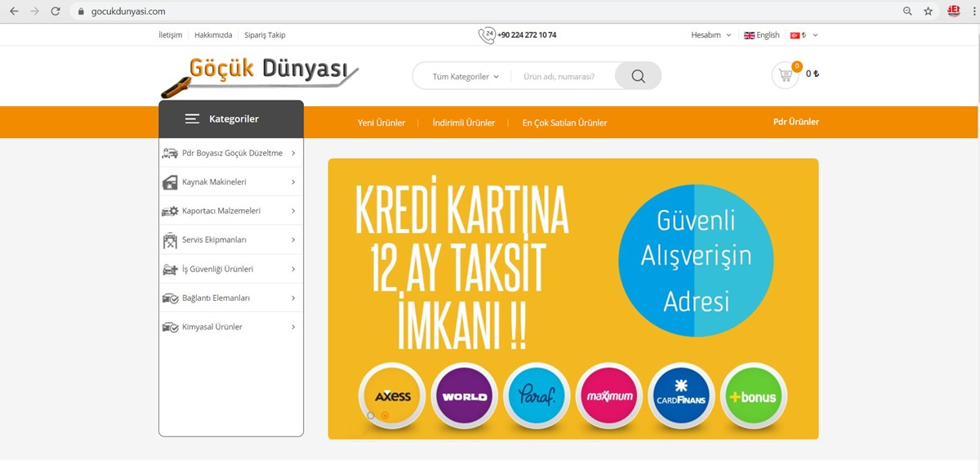Expand Pdr Boyasız Göçük Düzeltme chevron
This screenshot has width=980, height=474.
point(293,153)
